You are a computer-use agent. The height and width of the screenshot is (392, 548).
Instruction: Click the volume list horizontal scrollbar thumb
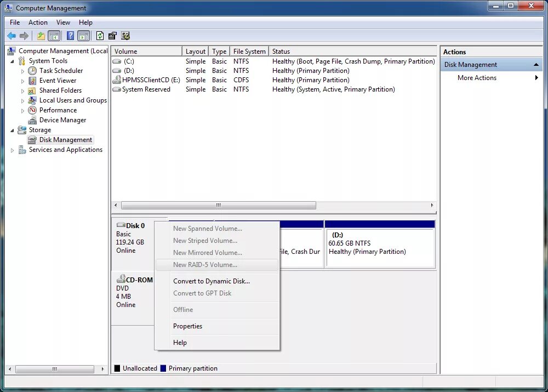(219, 205)
